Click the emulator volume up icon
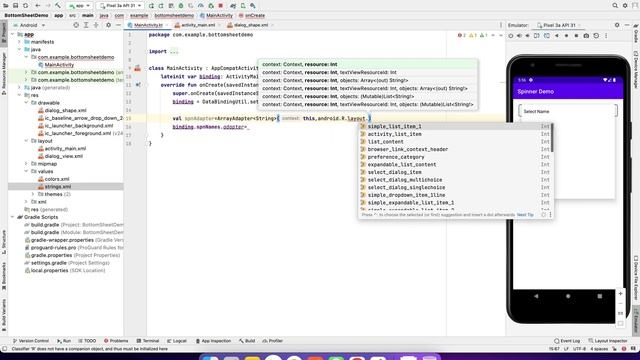 (x=519, y=36)
